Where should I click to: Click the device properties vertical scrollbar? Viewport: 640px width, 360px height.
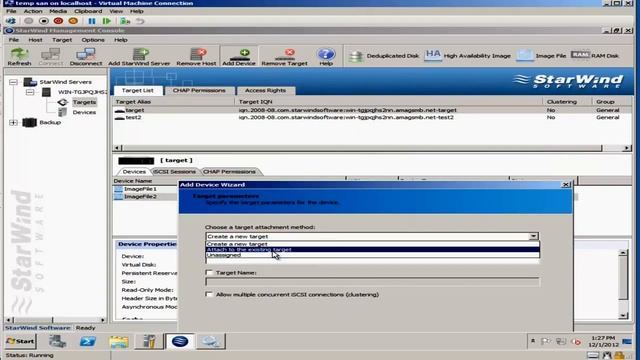623,284
